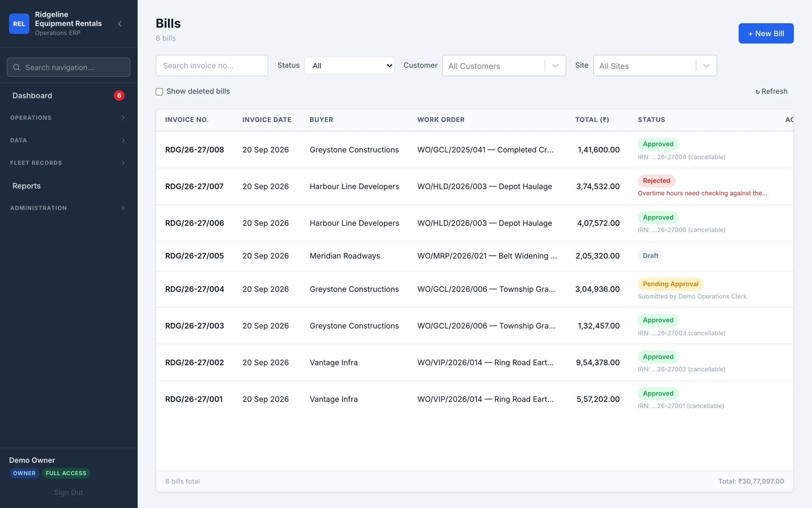Screen dimensions: 812x508
Task: Click the IRN ...26-27008 text
Action: tap(681, 157)
